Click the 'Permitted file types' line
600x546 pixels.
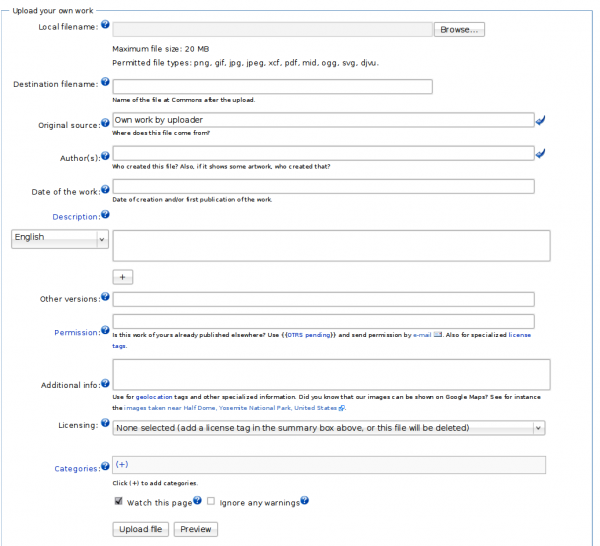coord(245,63)
